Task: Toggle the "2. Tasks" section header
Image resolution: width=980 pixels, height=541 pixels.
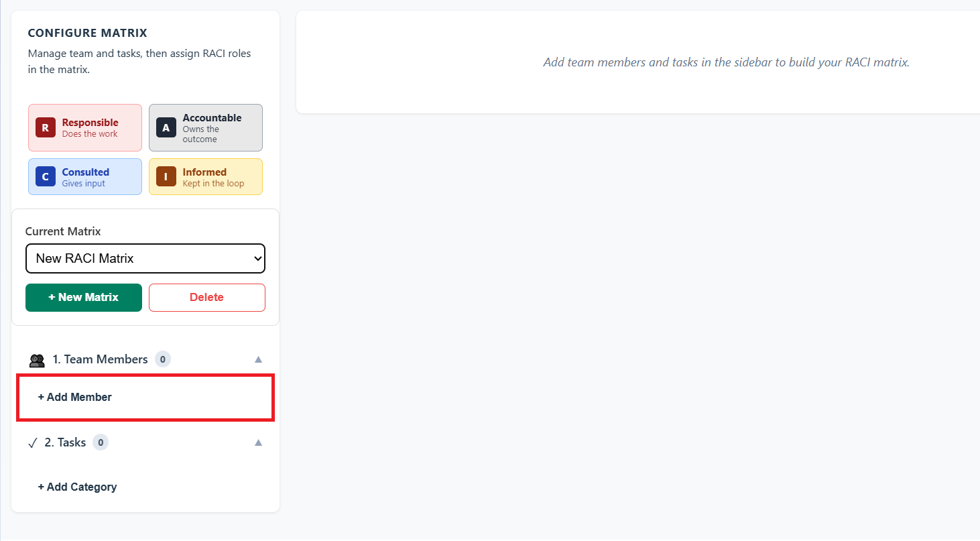Action: coord(65,442)
